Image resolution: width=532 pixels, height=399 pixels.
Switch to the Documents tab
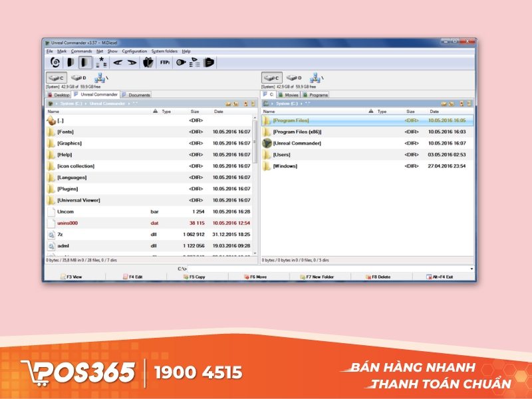137,95
